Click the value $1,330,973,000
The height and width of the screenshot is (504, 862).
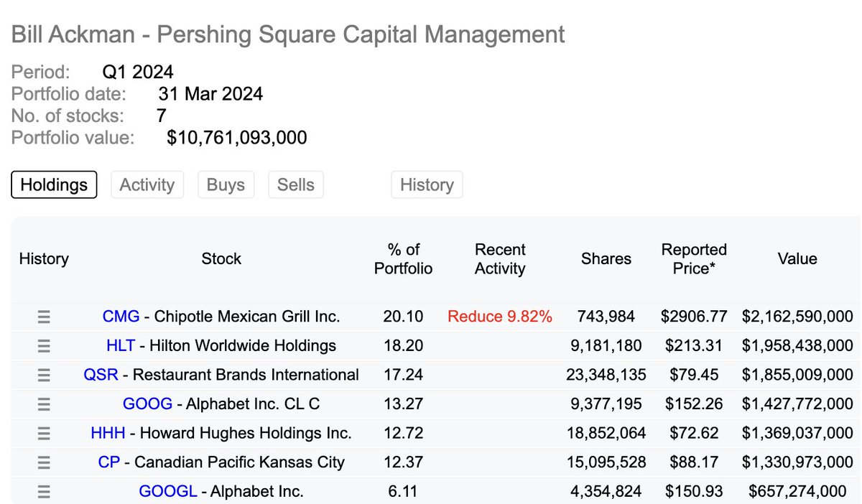point(797,462)
